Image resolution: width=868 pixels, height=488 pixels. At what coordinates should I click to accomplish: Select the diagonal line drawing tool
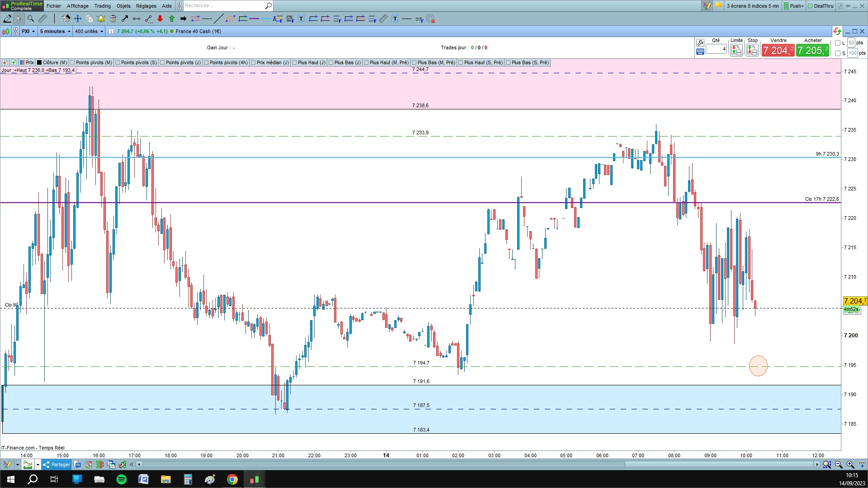tap(218, 19)
